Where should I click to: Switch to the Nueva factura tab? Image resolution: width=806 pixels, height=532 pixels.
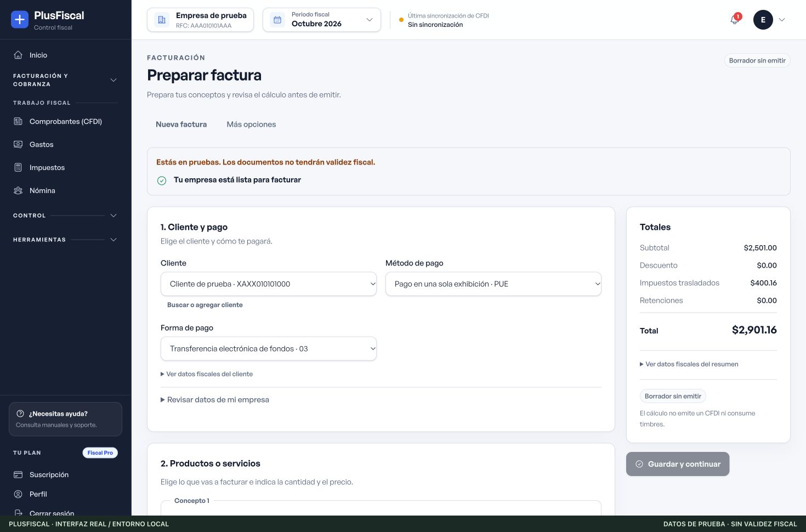(181, 124)
